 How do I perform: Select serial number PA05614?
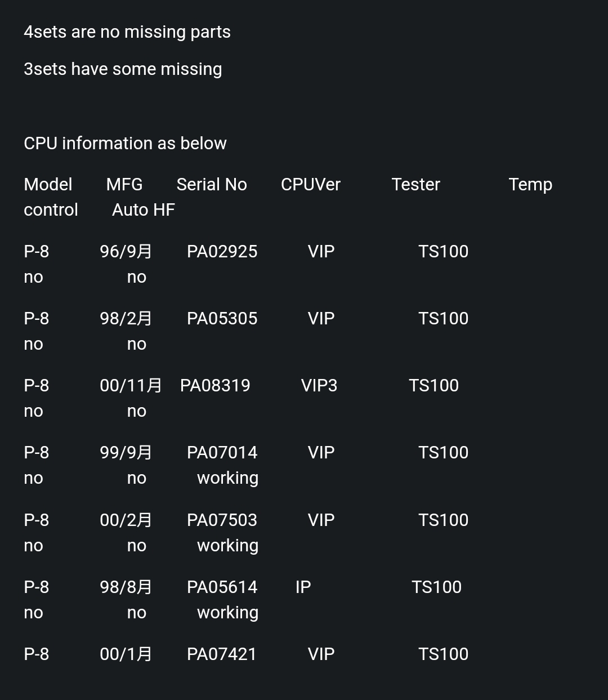click(x=222, y=587)
